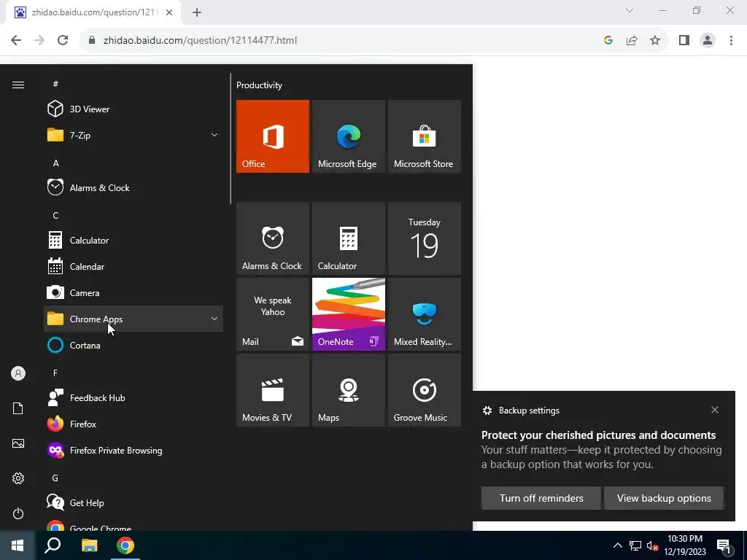Open Calendar from the app list
747x560 pixels.
tap(133, 267)
